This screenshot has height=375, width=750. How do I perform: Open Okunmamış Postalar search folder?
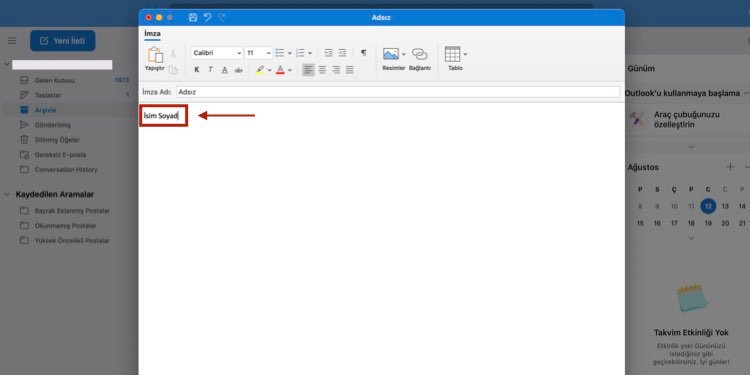(67, 225)
